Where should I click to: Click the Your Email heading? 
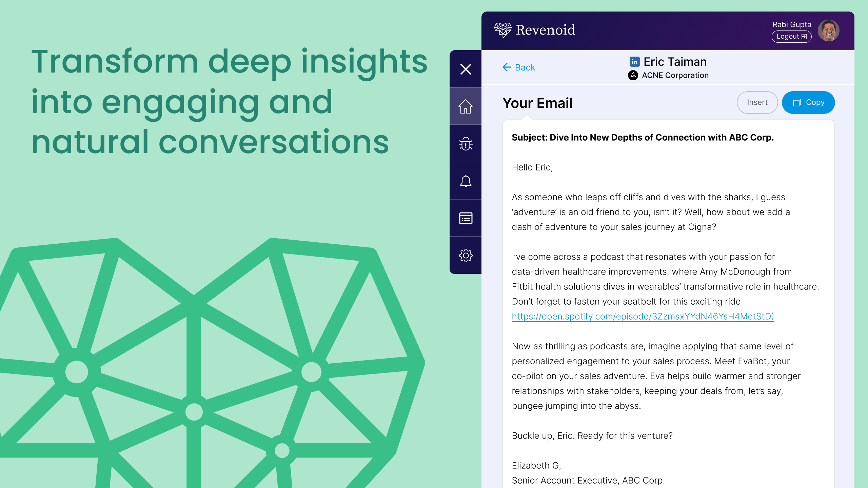(x=537, y=103)
